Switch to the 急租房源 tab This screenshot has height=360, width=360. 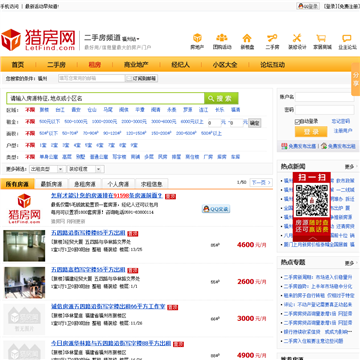(x=85, y=184)
